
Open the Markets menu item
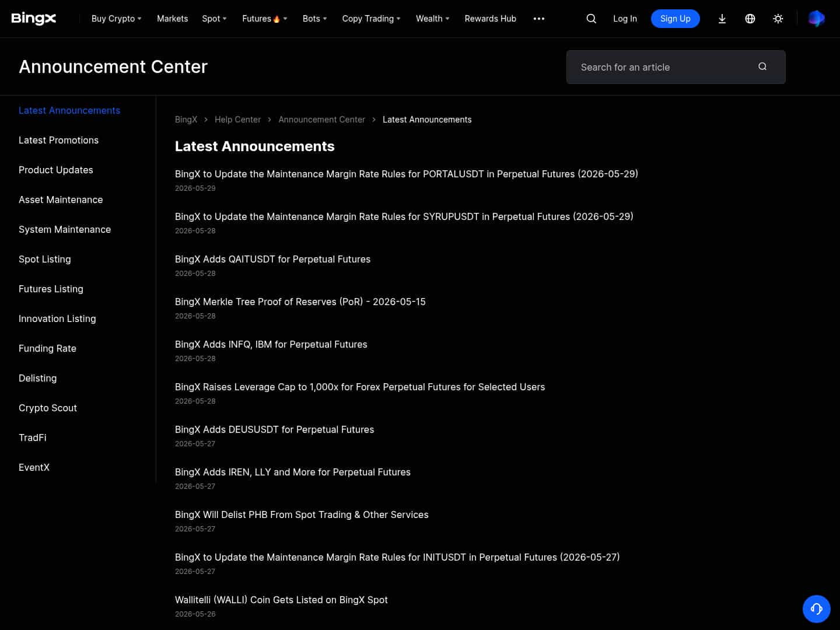click(x=172, y=19)
